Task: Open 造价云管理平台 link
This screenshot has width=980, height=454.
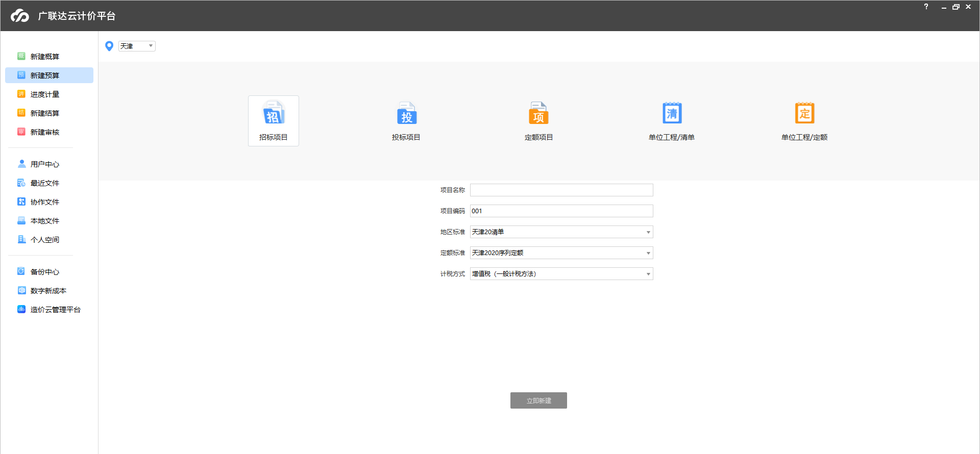Action: point(49,310)
